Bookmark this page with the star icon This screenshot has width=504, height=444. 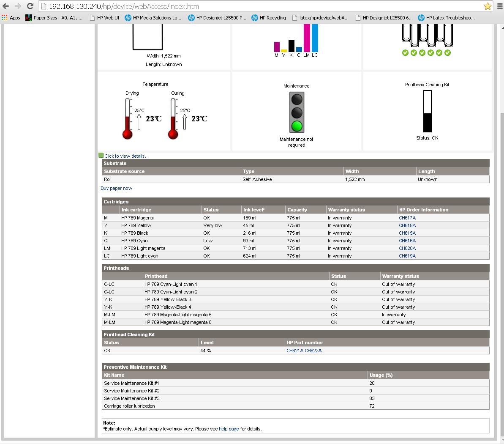click(x=488, y=6)
